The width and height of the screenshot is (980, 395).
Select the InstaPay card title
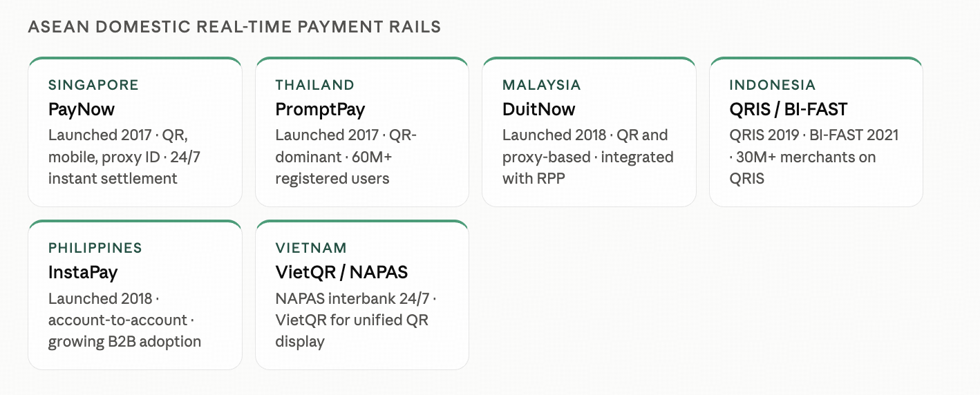coord(83,272)
